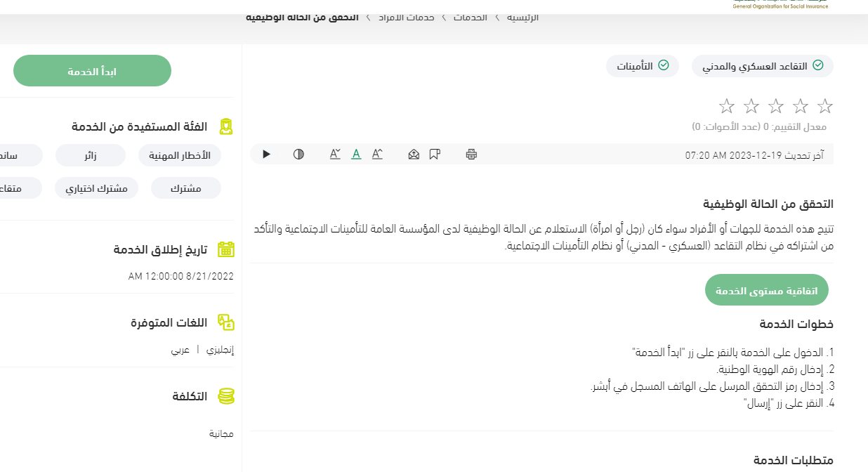Click the مشترك اختياري beneficiary chip
The image size is (868, 472).
point(97,188)
